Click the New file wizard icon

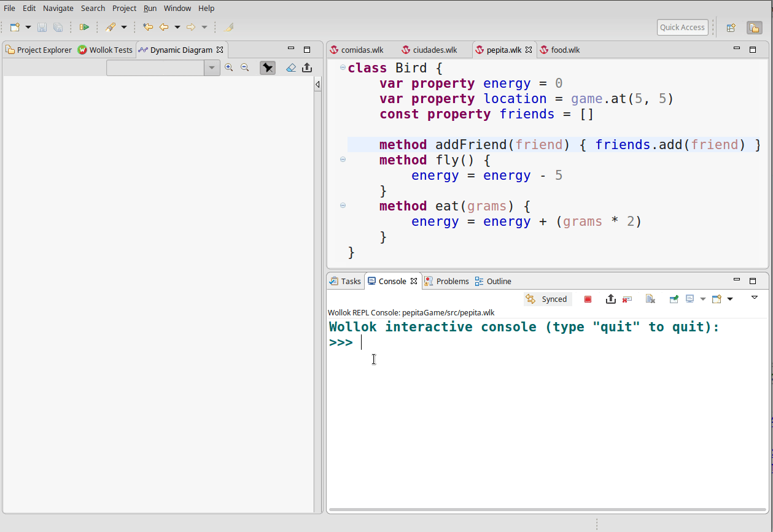click(15, 27)
